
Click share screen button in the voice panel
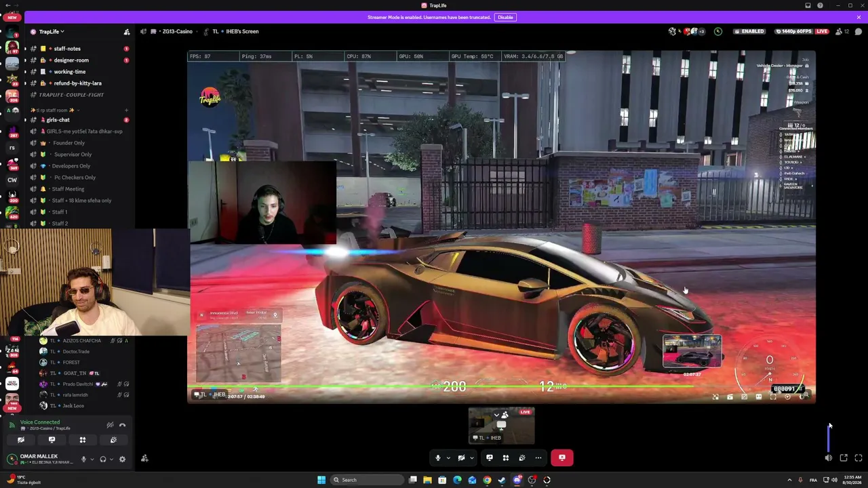pos(52,440)
